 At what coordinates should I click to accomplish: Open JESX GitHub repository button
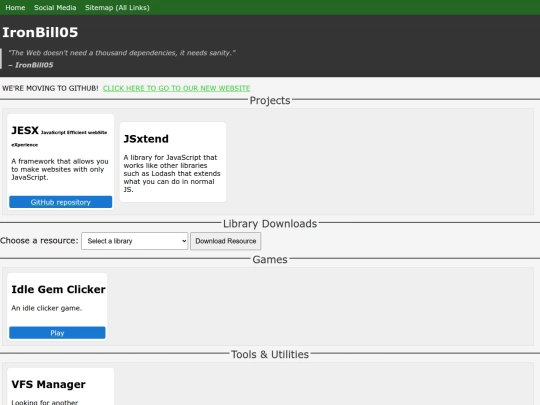(x=61, y=202)
